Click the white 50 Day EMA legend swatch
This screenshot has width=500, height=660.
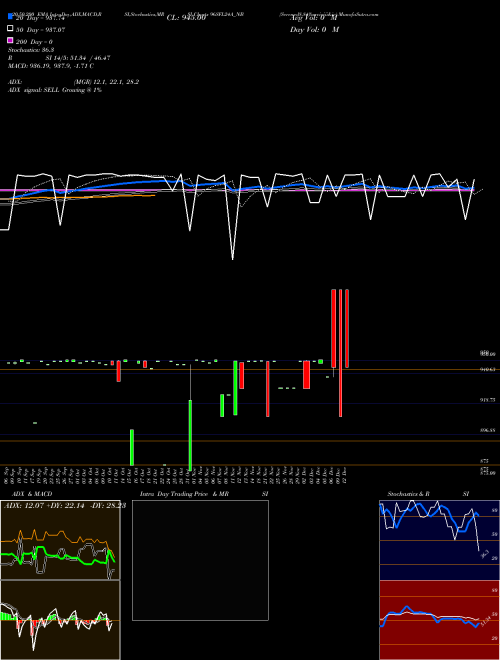coord(11,29)
